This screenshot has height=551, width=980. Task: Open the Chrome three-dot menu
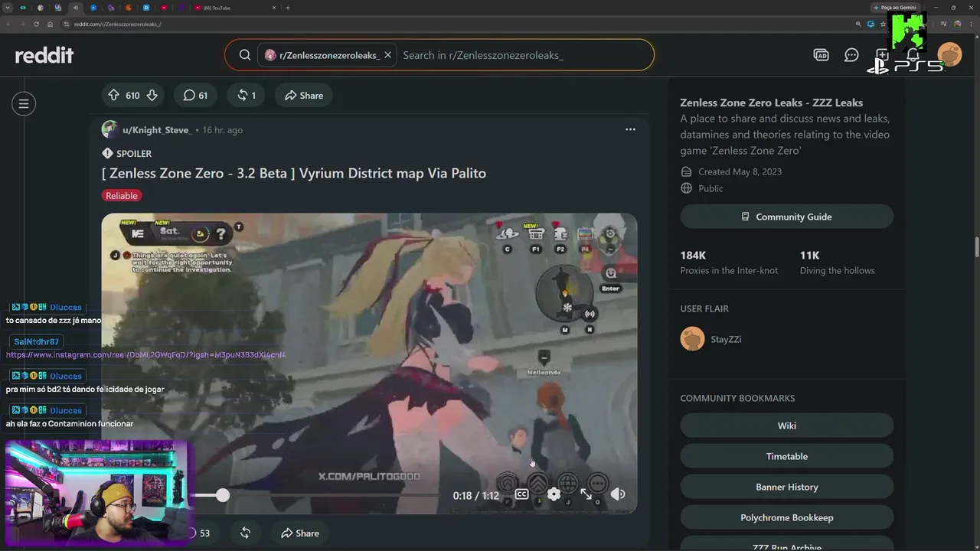(971, 24)
